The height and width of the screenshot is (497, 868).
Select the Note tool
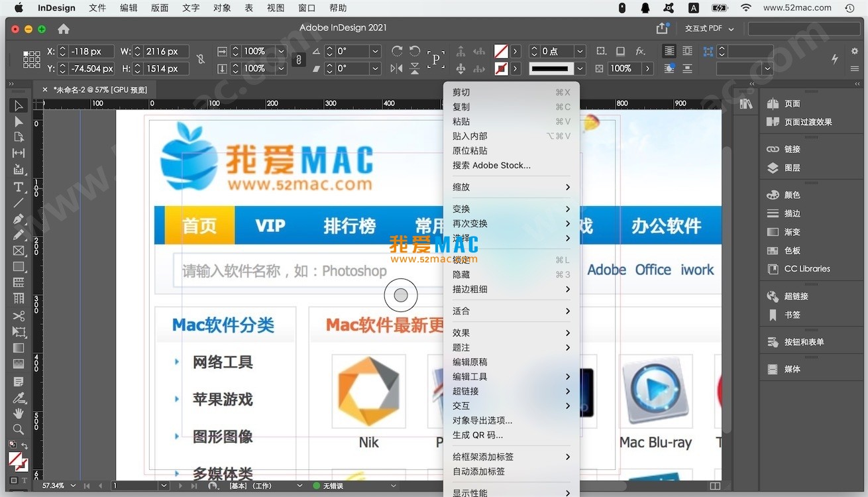[19, 382]
